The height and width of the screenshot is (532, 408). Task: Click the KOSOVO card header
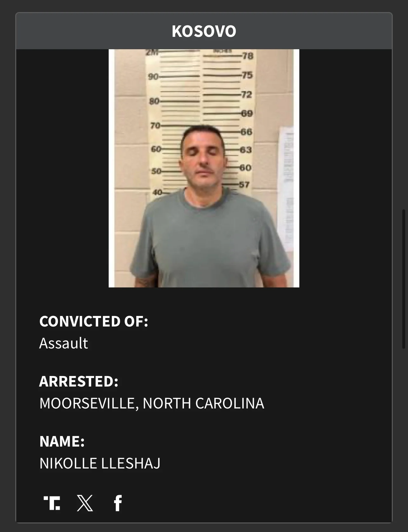click(x=204, y=31)
